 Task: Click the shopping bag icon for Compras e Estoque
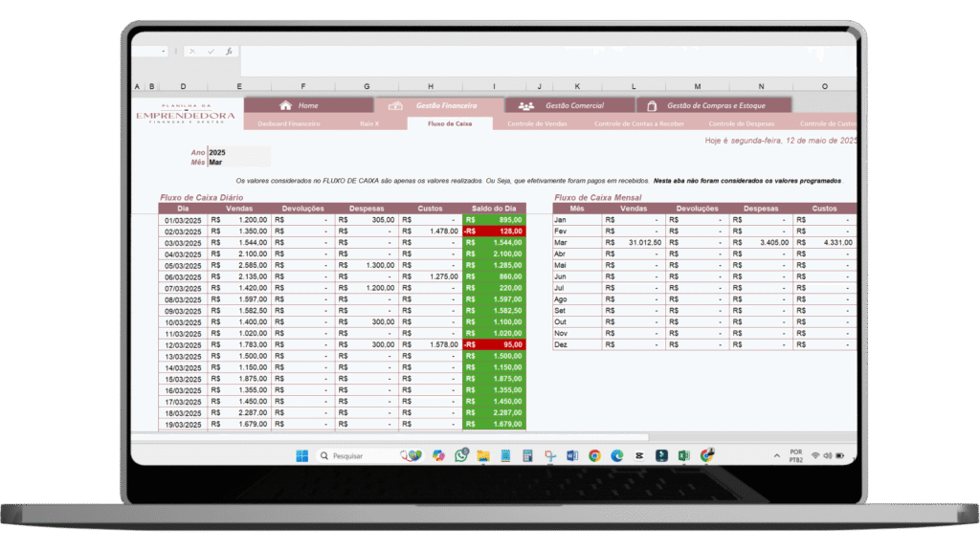pos(653,105)
